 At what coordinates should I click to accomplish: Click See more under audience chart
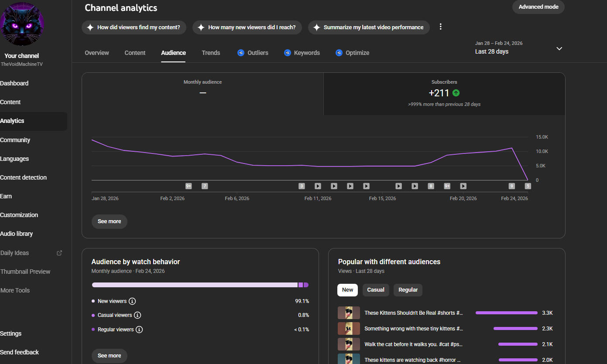[x=109, y=221]
